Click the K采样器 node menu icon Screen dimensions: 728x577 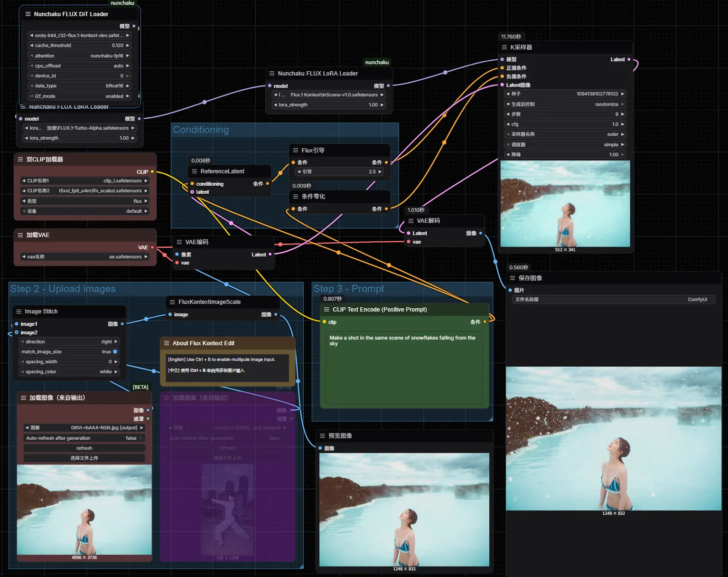tap(504, 47)
